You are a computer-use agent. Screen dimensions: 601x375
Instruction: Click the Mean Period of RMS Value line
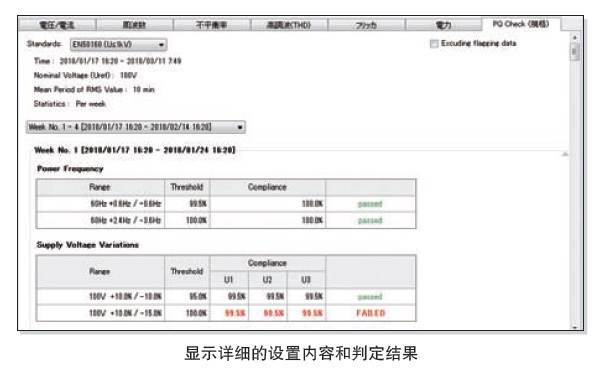tap(94, 89)
